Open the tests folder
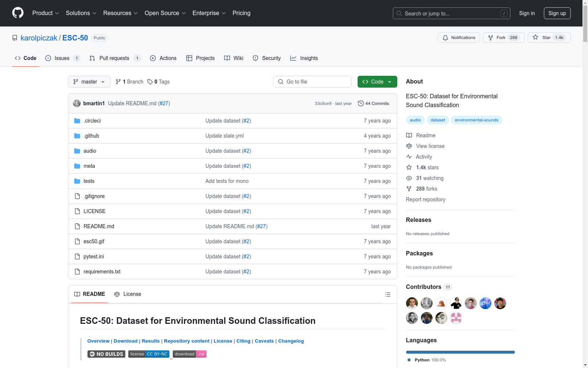The height and width of the screenshot is (368, 588). (x=89, y=181)
